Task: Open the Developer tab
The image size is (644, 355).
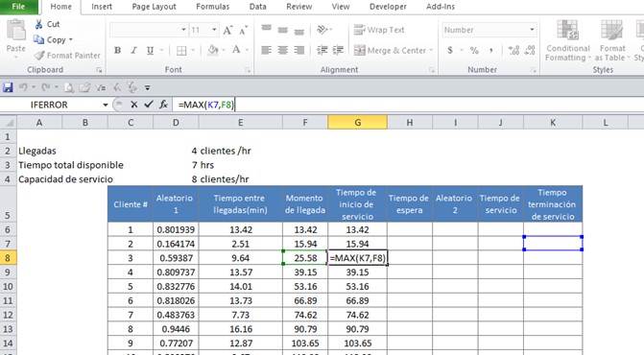Action: [388, 7]
